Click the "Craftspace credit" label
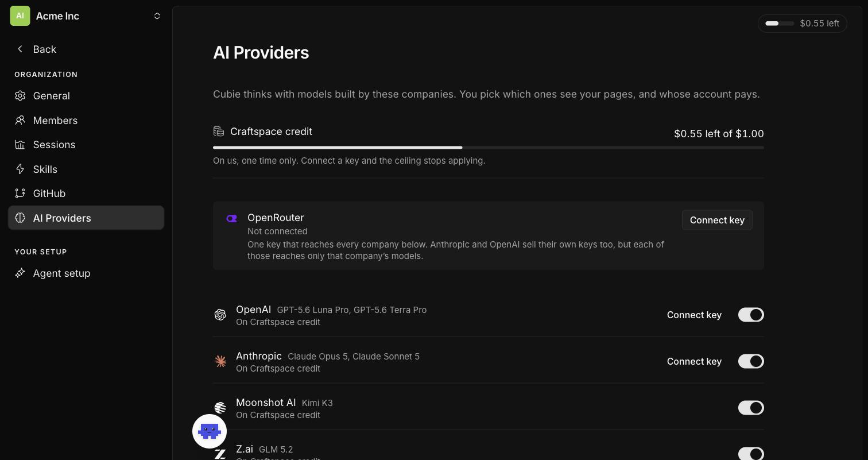The width and height of the screenshot is (868, 460). (271, 132)
